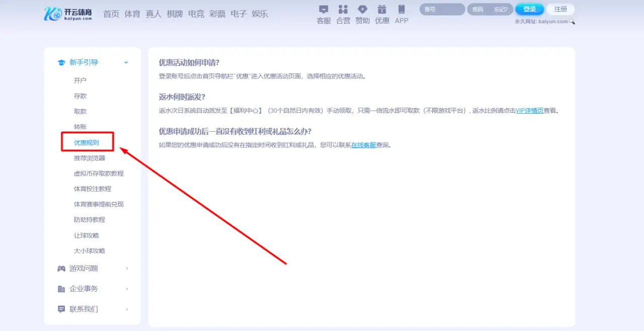Click the briefcase icon beside 企业事务
The height and width of the screenshot is (331, 644).
61,288
